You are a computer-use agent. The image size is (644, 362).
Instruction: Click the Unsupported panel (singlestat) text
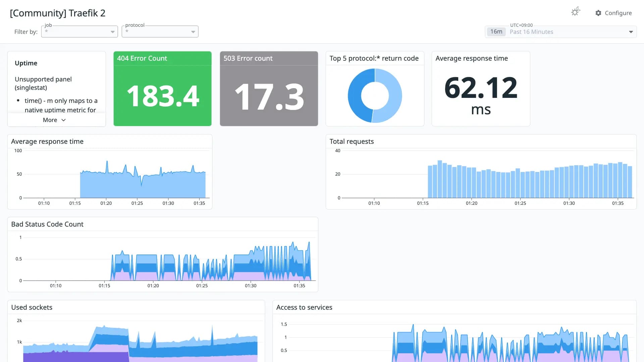(x=43, y=83)
